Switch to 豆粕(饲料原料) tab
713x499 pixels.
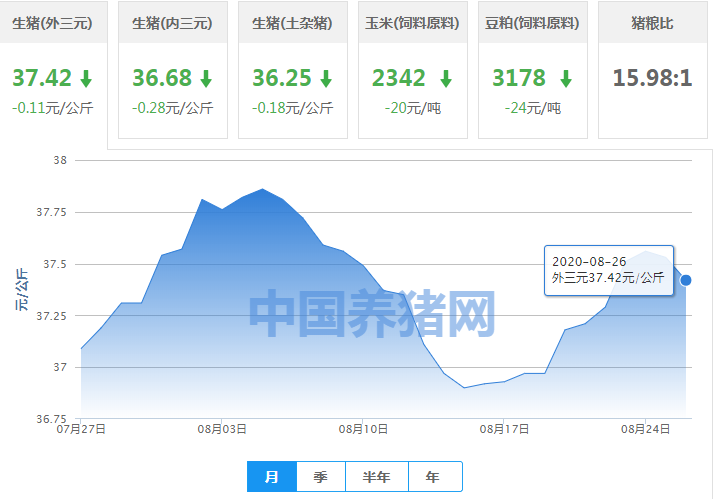coord(532,23)
